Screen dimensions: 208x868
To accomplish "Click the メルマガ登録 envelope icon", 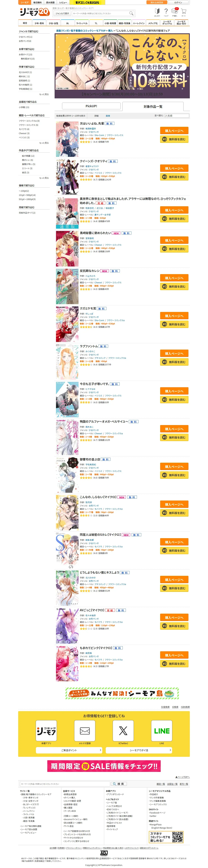I will (84, 731).
